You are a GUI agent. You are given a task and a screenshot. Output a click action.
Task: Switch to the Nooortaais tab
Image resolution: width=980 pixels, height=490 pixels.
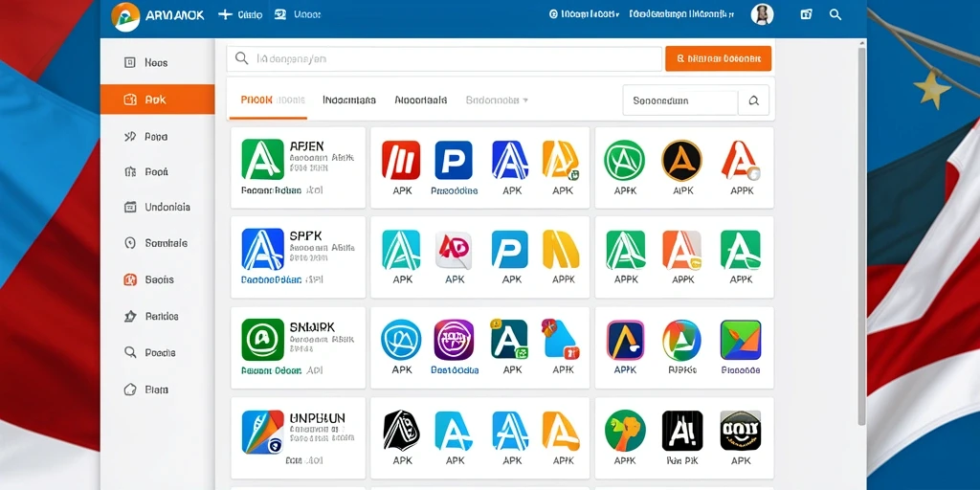pos(421,100)
